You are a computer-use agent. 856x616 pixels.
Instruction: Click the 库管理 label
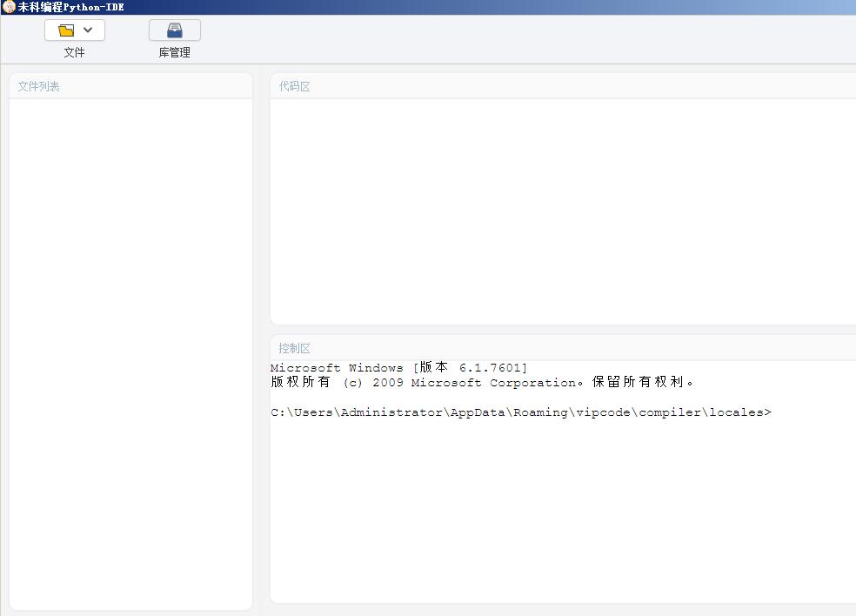pos(175,52)
